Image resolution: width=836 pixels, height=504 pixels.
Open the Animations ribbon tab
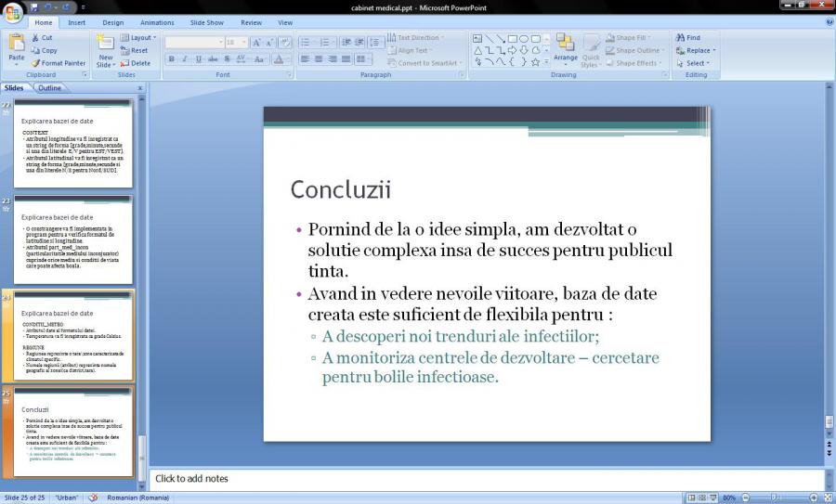pyautogui.click(x=157, y=22)
